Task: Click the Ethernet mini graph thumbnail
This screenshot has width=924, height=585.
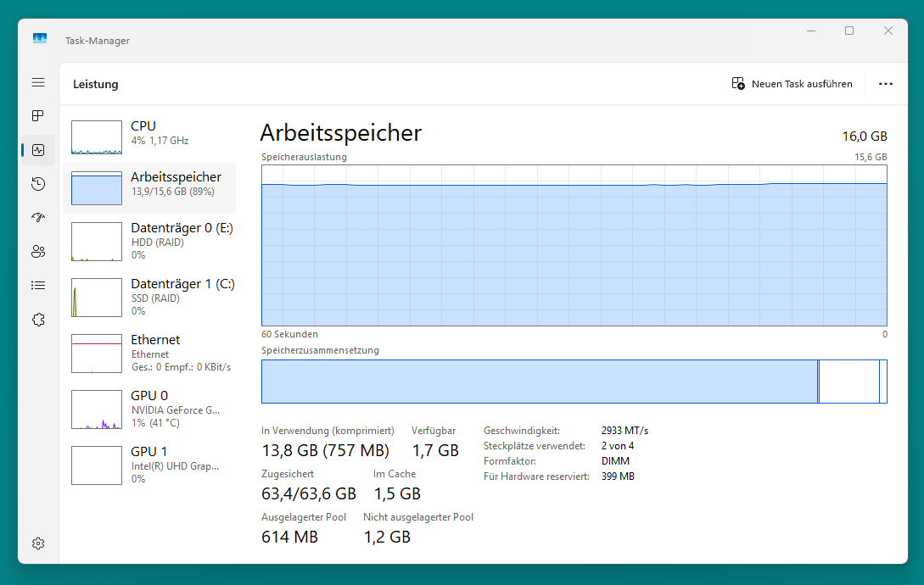Action: (x=97, y=354)
